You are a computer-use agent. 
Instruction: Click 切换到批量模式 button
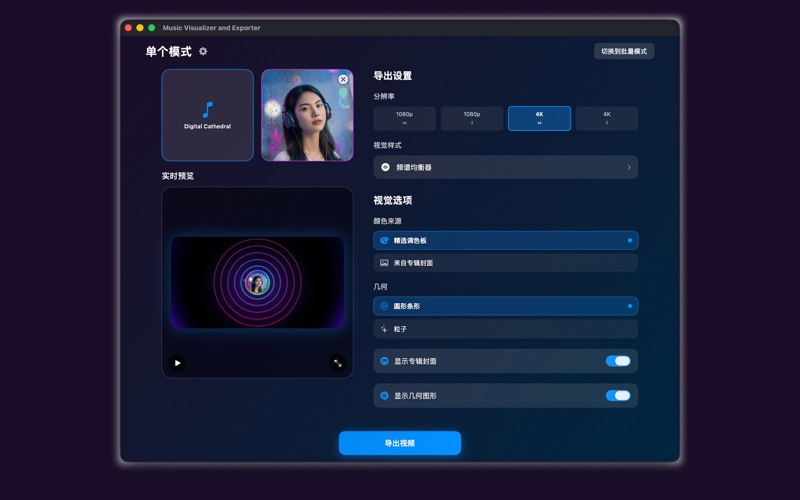click(x=624, y=51)
